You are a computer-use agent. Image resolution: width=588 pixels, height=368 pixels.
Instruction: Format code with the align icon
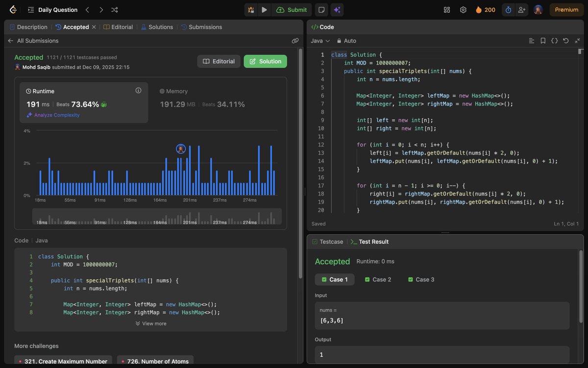[x=532, y=41]
